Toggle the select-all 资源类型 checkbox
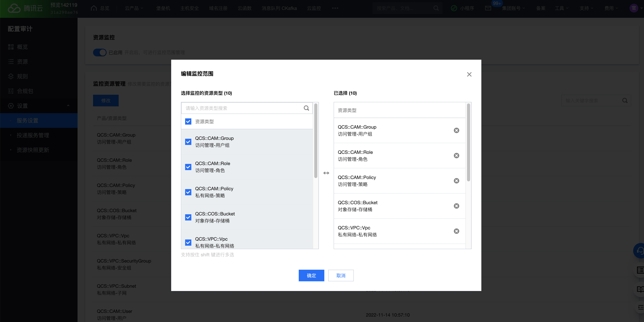This screenshot has width=644, height=322. pyautogui.click(x=188, y=121)
